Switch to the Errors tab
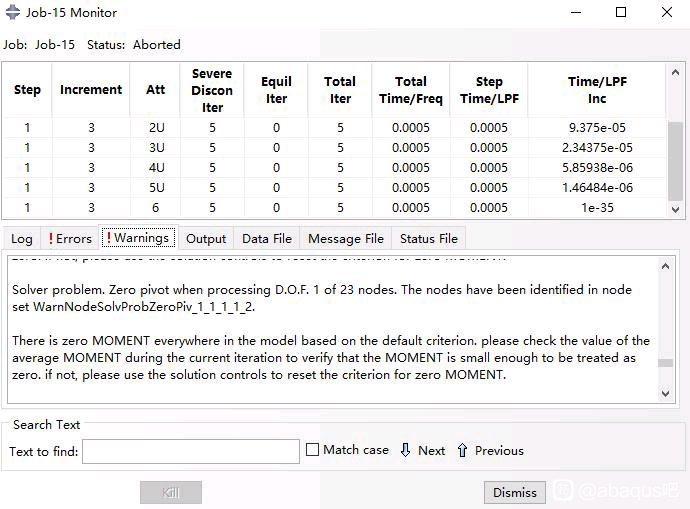Viewport: 690px width, 509px height. coord(70,239)
